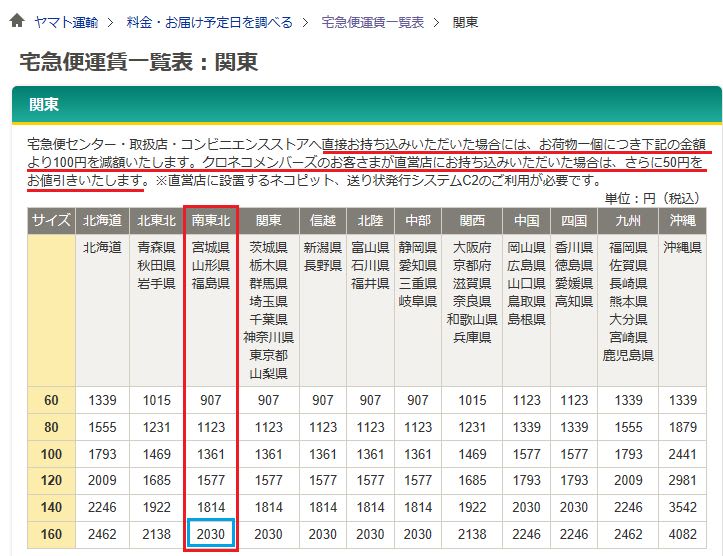Image resolution: width=723 pixels, height=556 pixels.
Task: Click the 北陸 column header
Action: click(370, 220)
